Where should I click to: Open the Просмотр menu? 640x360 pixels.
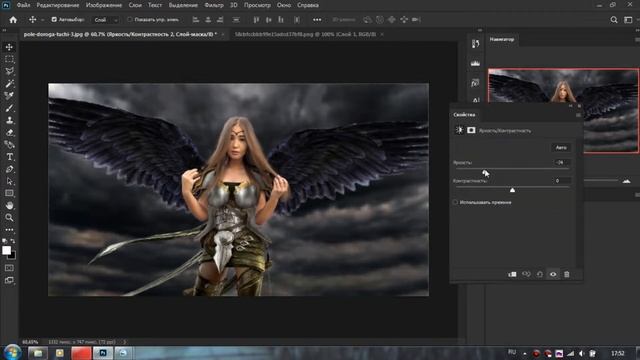(x=257, y=5)
